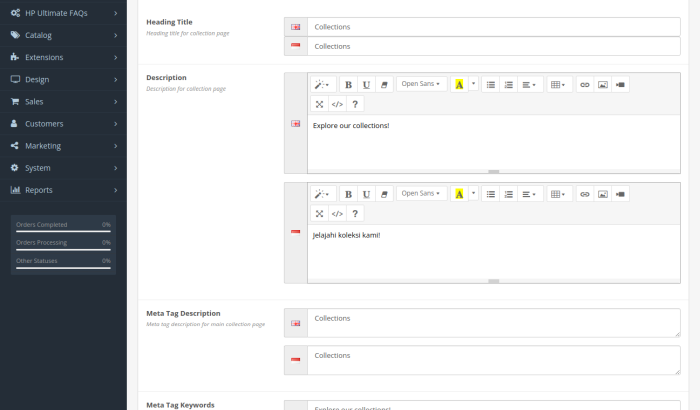Click the Orders Processing progress bar
700x410 pixels.
(x=63, y=250)
